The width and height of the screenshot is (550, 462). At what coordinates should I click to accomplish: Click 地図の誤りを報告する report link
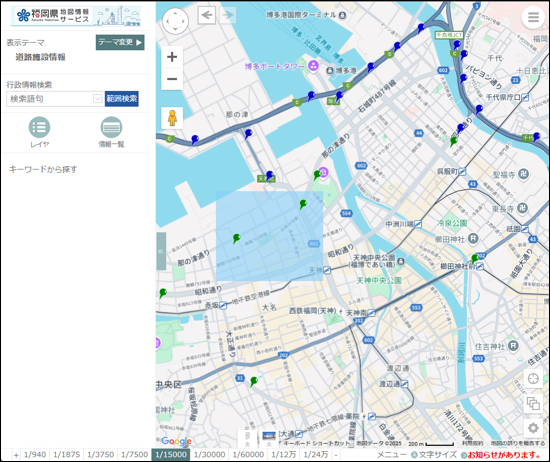coord(517,443)
